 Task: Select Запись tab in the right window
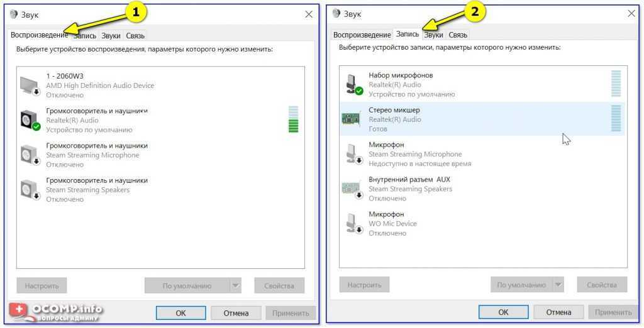408,34
